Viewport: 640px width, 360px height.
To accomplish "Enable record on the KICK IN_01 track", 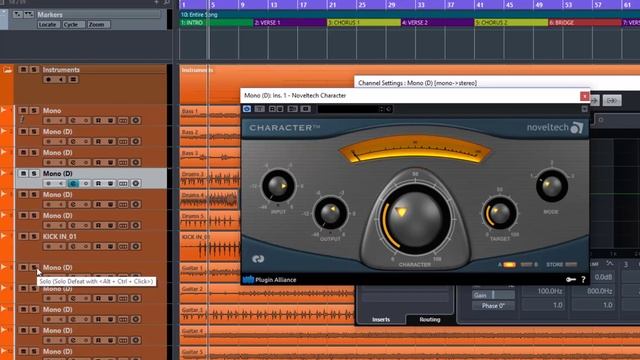I will pyautogui.click(x=49, y=247).
